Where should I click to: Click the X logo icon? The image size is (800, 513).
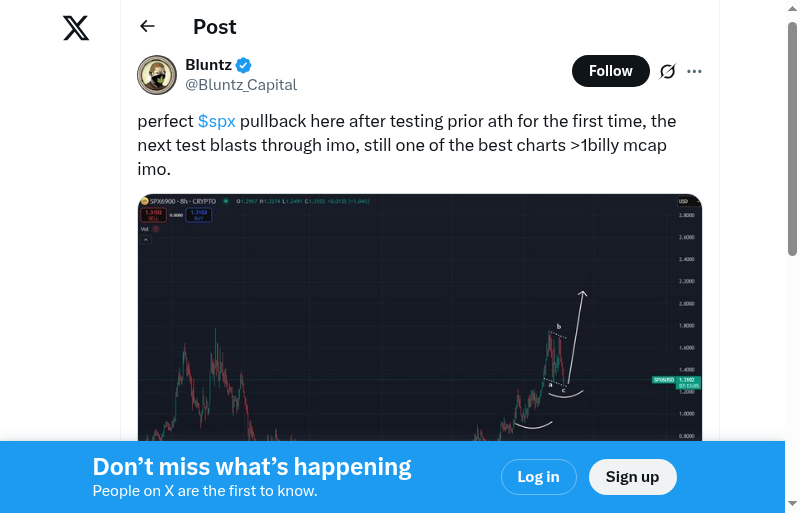tap(76, 28)
